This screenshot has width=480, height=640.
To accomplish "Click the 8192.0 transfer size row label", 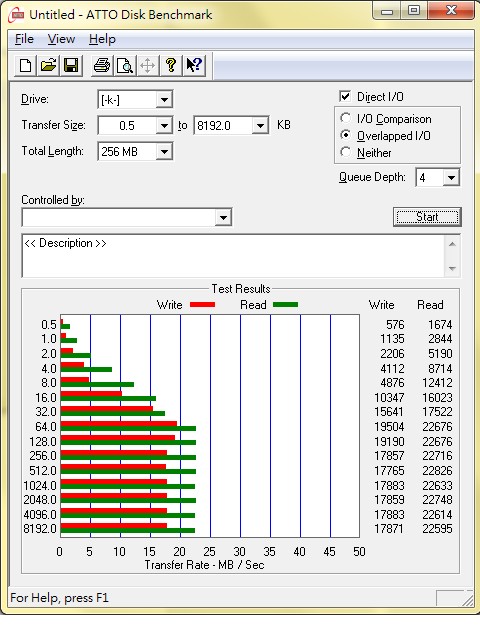I will coord(40,529).
